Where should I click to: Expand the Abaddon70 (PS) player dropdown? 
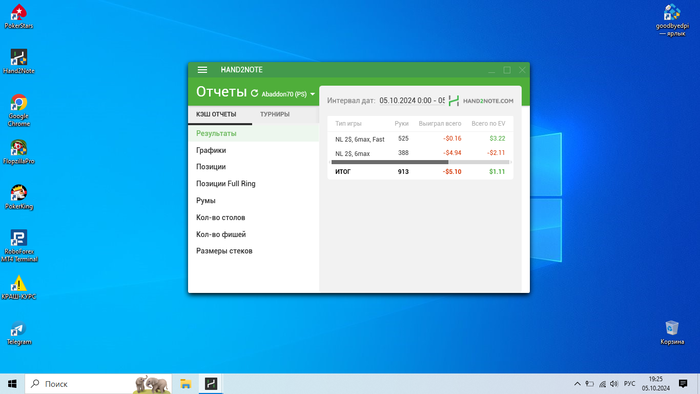pos(288,94)
